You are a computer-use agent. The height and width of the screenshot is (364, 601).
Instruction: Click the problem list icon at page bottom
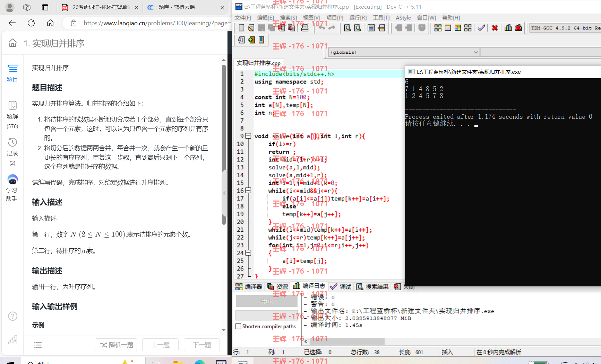tap(38, 345)
